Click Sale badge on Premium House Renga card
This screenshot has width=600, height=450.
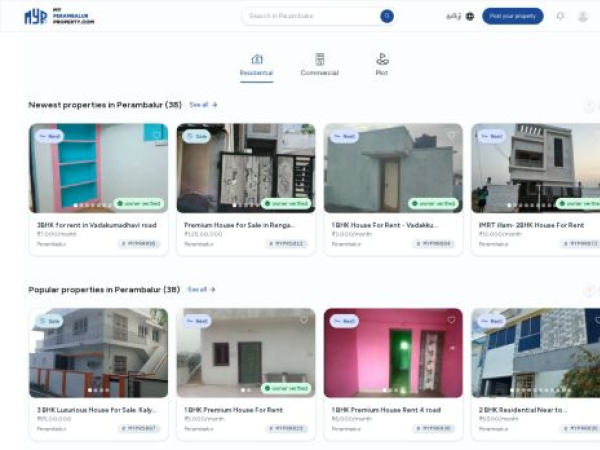point(197,136)
